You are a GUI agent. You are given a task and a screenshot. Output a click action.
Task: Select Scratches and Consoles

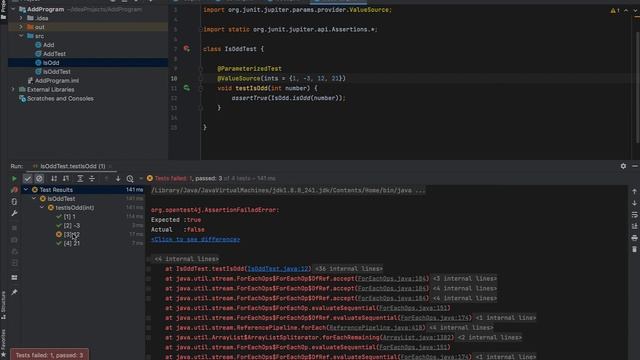(60, 99)
